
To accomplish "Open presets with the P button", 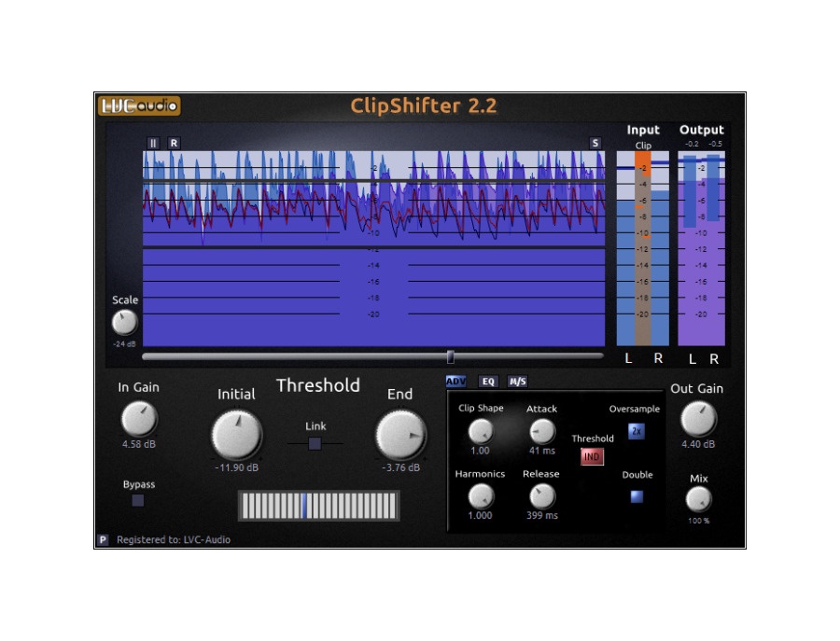I will [x=103, y=539].
